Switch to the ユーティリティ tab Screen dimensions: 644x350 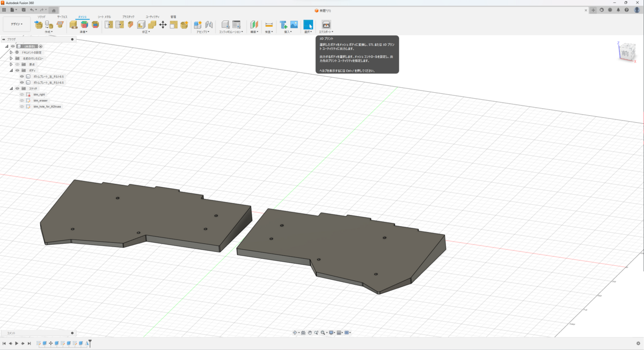[152, 17]
